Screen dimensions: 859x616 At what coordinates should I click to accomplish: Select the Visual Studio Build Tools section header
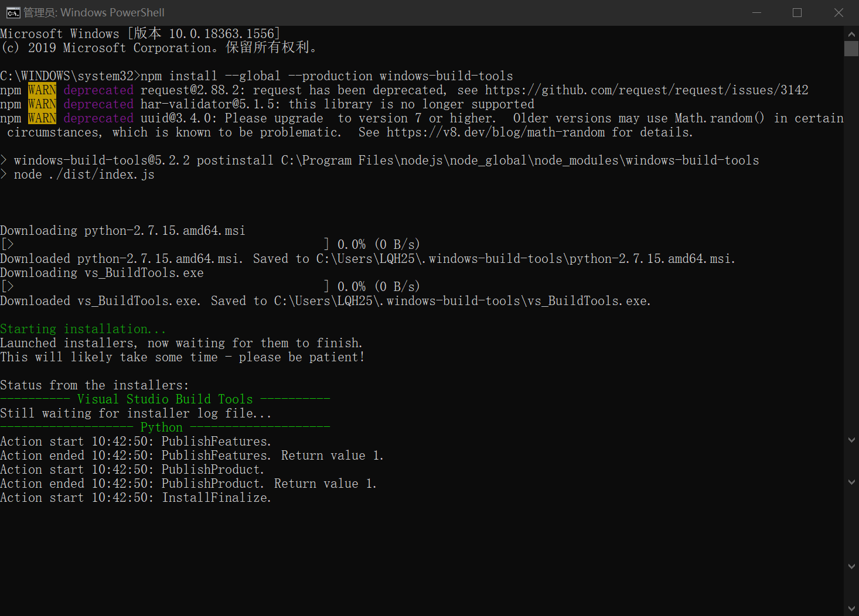(x=165, y=399)
